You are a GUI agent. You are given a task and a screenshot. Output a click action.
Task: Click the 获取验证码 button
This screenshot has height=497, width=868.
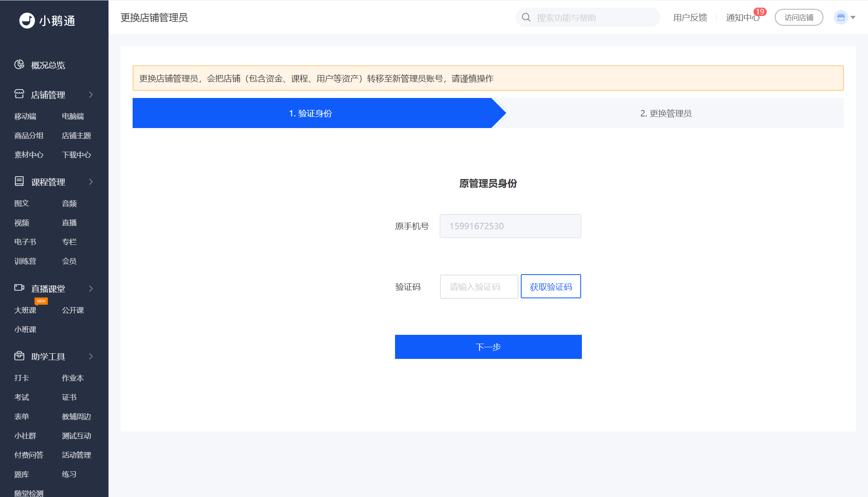(551, 287)
